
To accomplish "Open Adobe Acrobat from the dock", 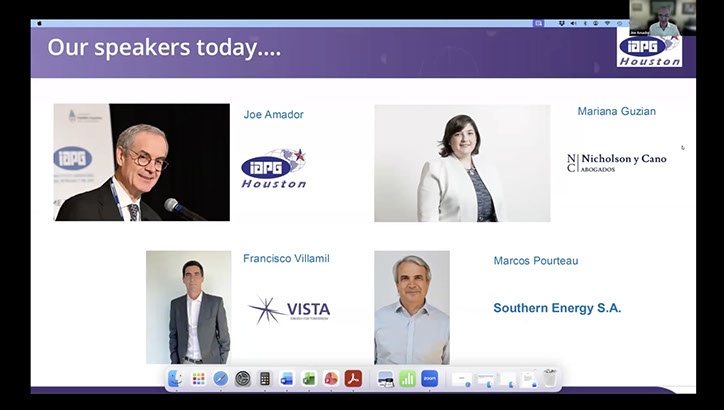I will [x=353, y=379].
